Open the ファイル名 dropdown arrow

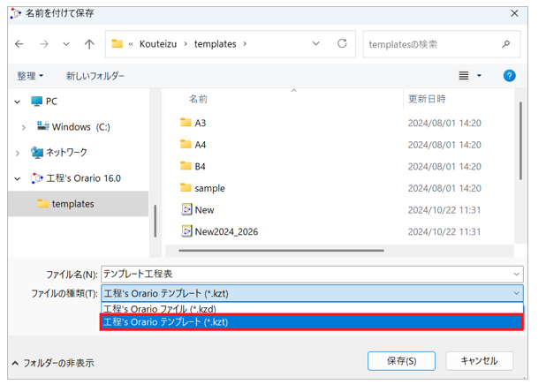516,274
